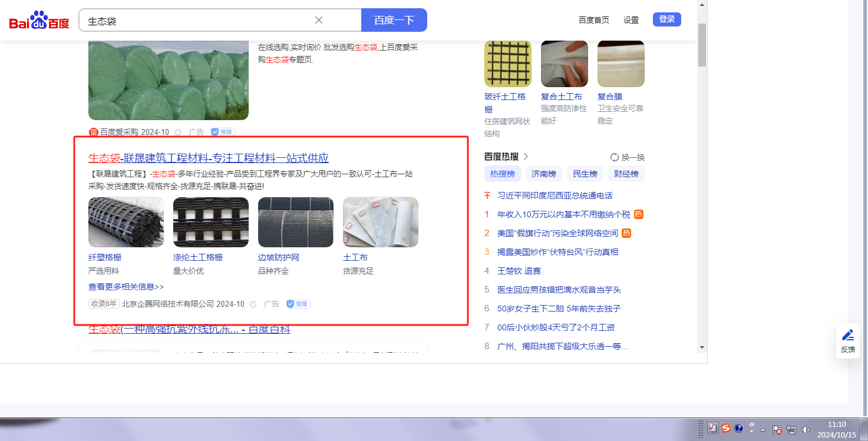Click the 百度一下 search button
Viewport: 868px width, 441px height.
[x=394, y=20]
